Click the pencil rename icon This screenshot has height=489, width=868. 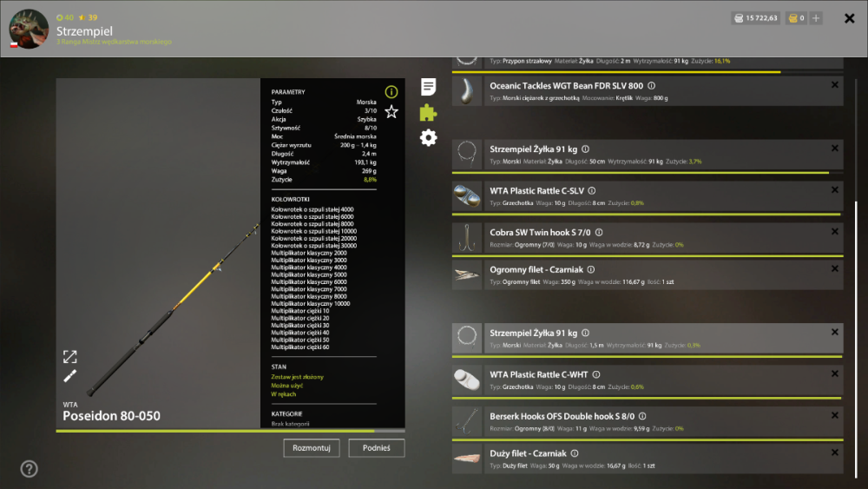[69, 376]
